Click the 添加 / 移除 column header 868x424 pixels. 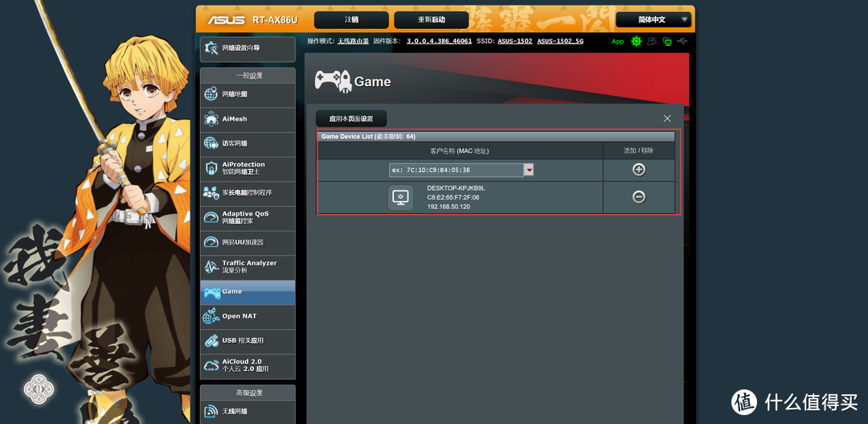tap(639, 150)
